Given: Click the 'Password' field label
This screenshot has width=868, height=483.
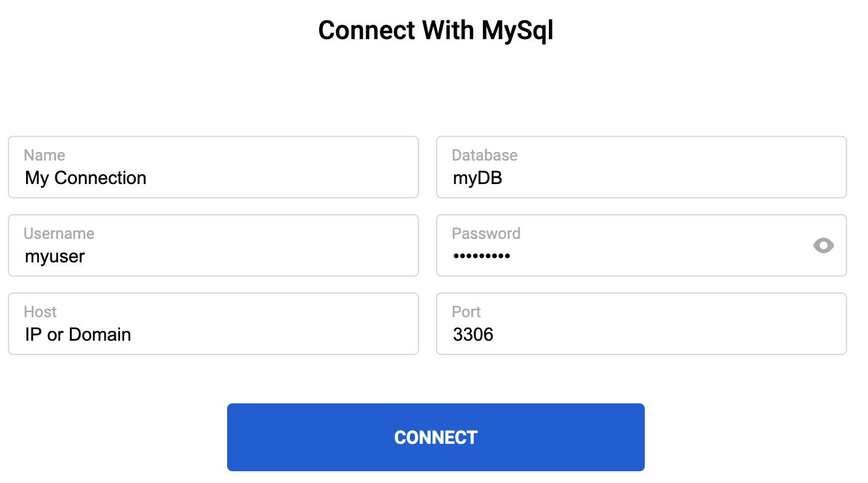Looking at the screenshot, I should (x=486, y=234).
